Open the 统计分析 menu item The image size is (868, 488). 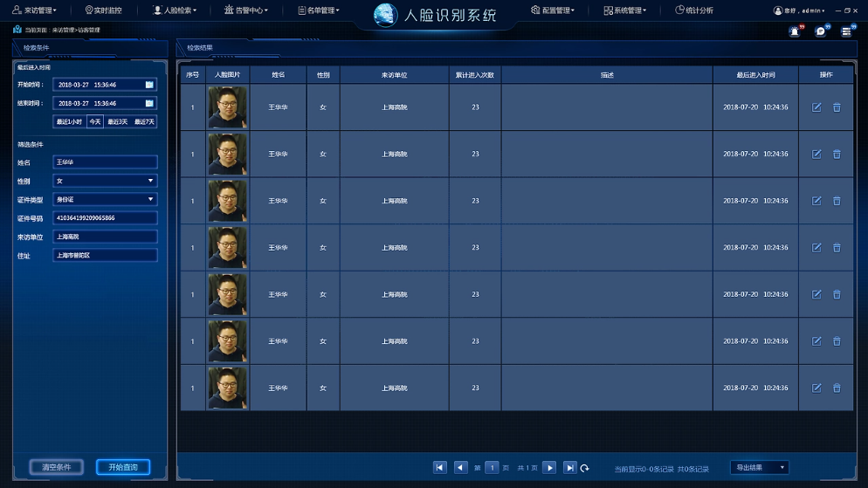click(x=694, y=10)
